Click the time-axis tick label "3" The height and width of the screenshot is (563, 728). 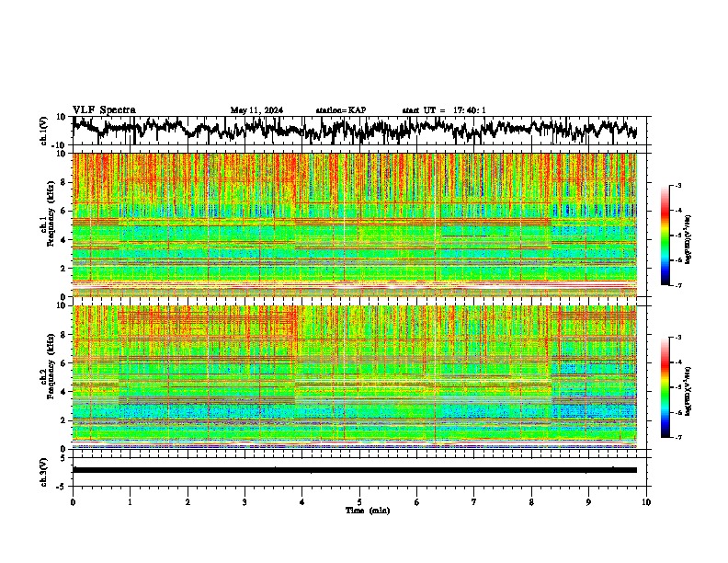[245, 502]
